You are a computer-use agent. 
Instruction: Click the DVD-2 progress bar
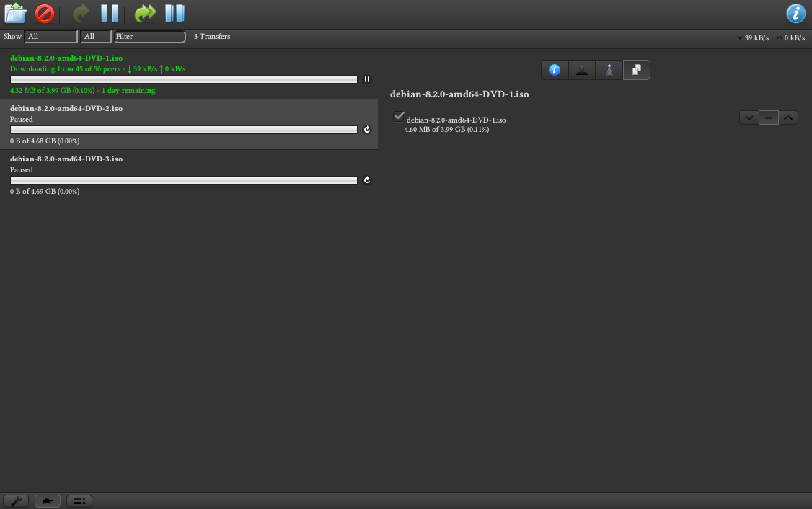[x=184, y=130]
